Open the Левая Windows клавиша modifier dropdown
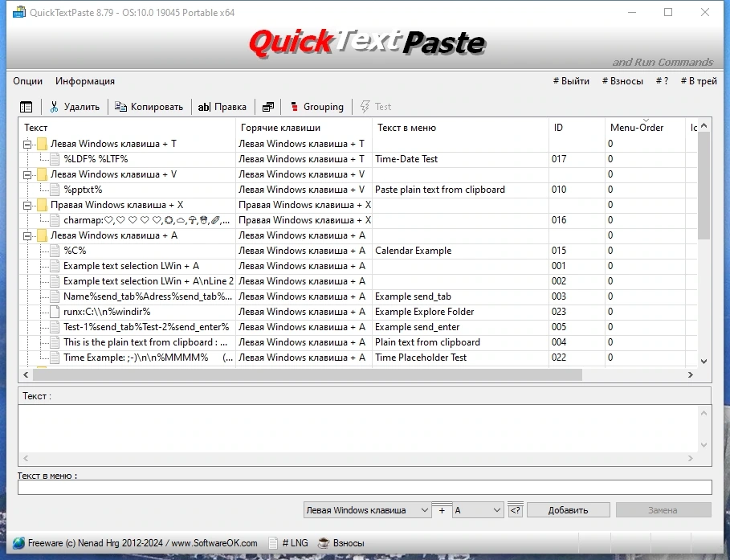730x560 pixels. coord(367,510)
